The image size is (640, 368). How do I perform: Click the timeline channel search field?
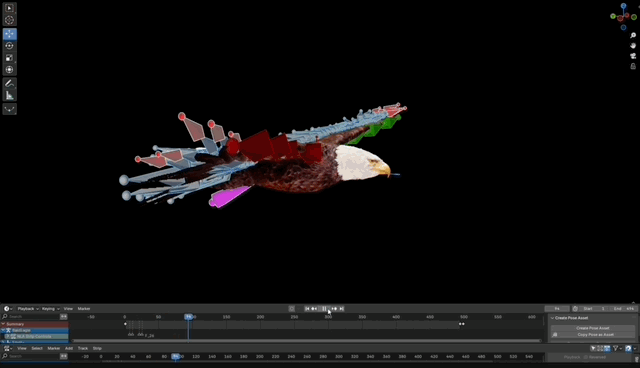tap(31, 317)
